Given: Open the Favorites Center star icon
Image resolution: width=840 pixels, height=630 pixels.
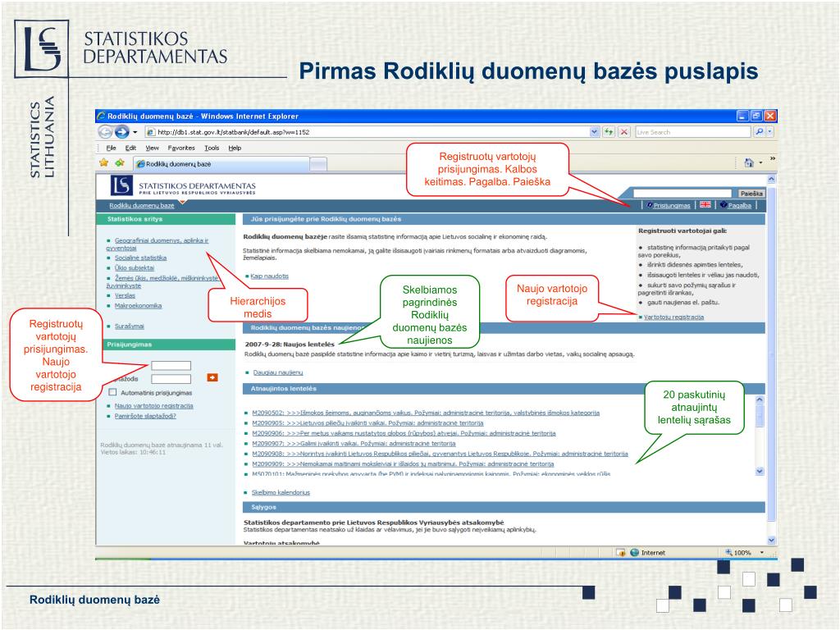Looking at the screenshot, I should [104, 163].
